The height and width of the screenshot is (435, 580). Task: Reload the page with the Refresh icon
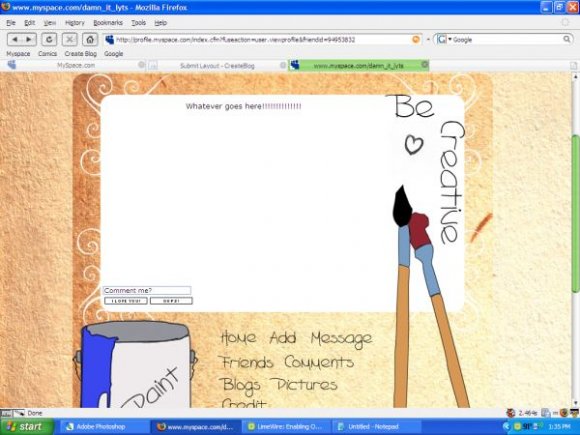pyautogui.click(x=49, y=39)
